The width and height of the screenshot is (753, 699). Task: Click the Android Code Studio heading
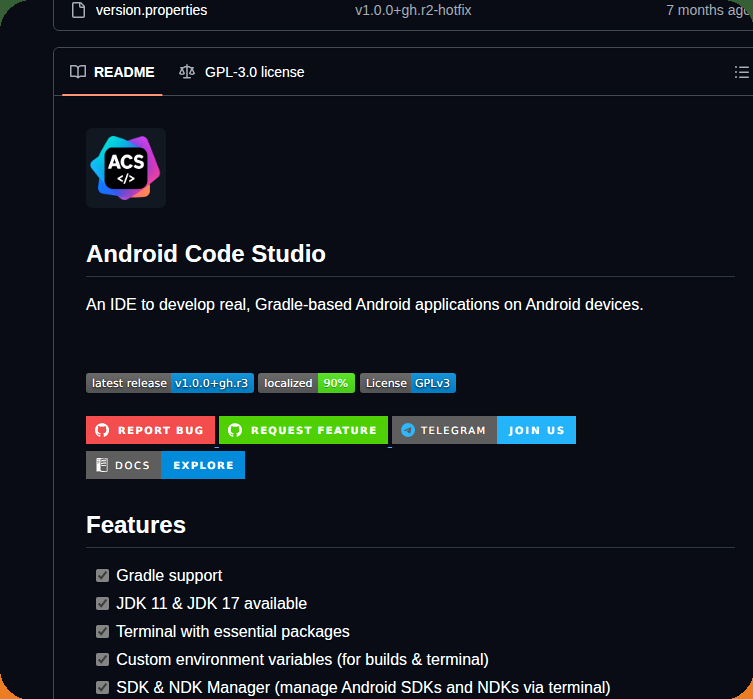(x=206, y=253)
